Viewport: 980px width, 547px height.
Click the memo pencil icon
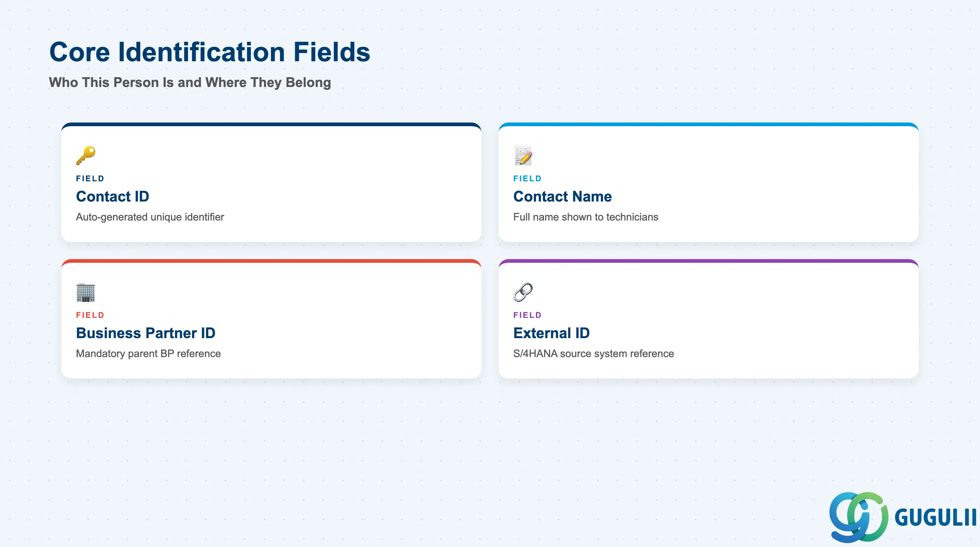coord(523,156)
